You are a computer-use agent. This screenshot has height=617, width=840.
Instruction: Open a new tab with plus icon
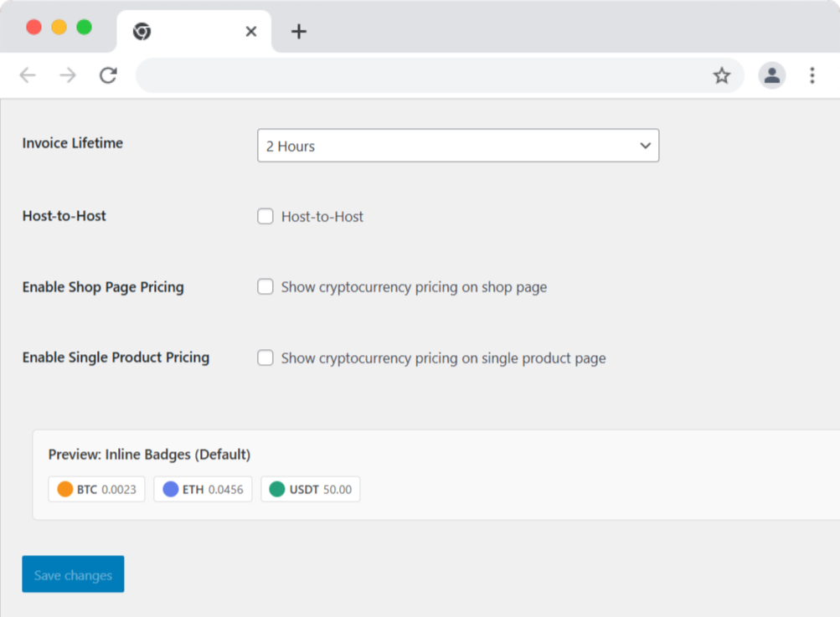pos(299,32)
